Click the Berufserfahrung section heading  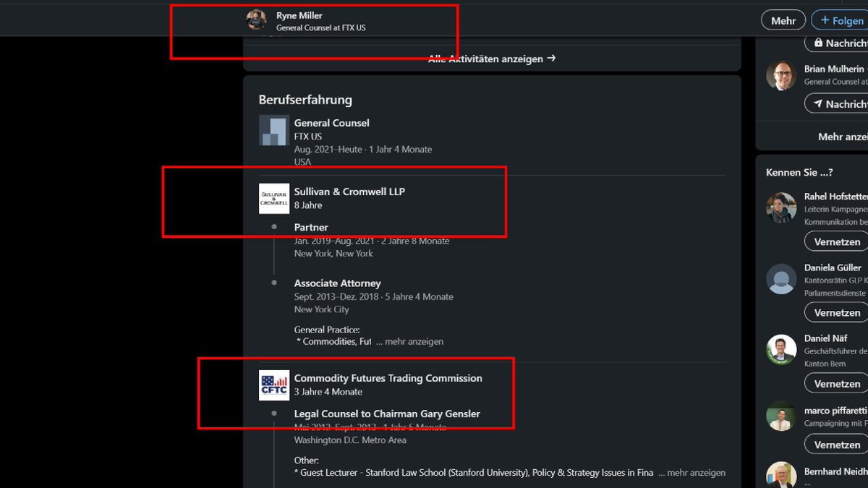point(305,100)
